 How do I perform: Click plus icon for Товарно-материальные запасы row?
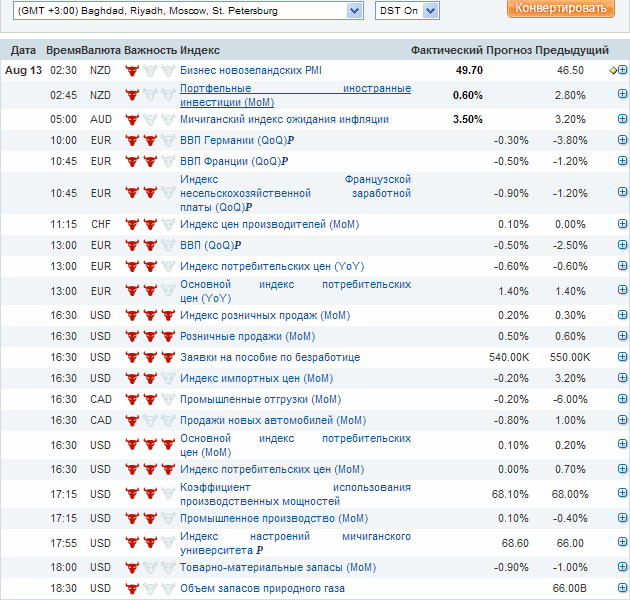(622, 567)
